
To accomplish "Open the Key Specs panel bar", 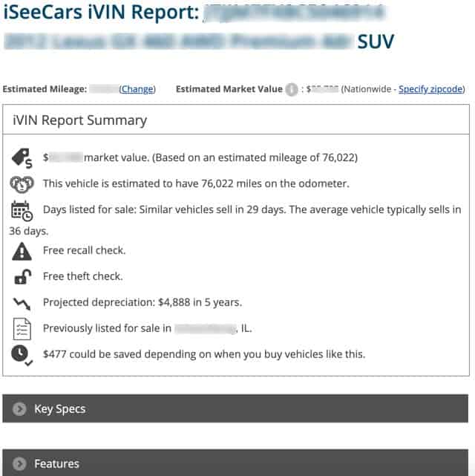I will click(235, 408).
